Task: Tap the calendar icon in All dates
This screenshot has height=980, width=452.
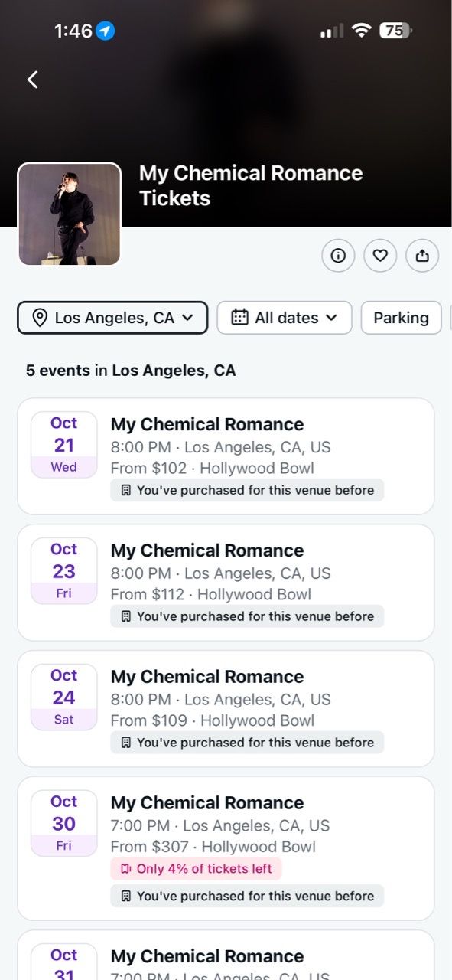Action: [239, 317]
